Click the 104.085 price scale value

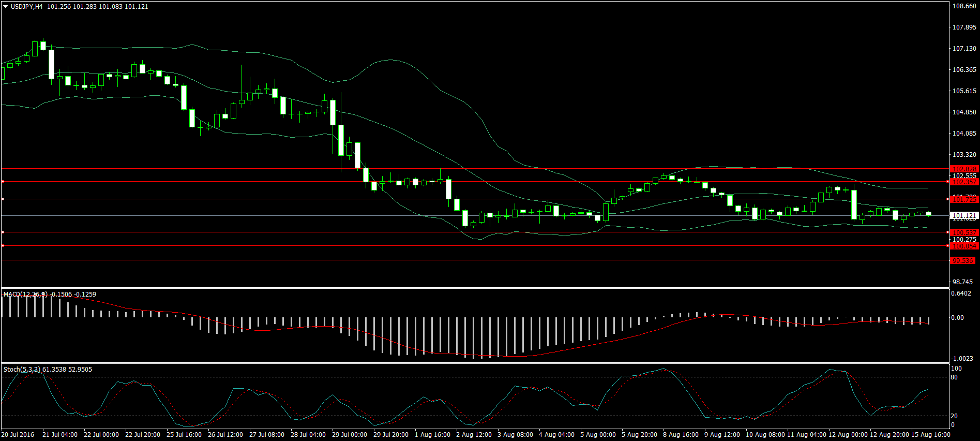(964, 134)
